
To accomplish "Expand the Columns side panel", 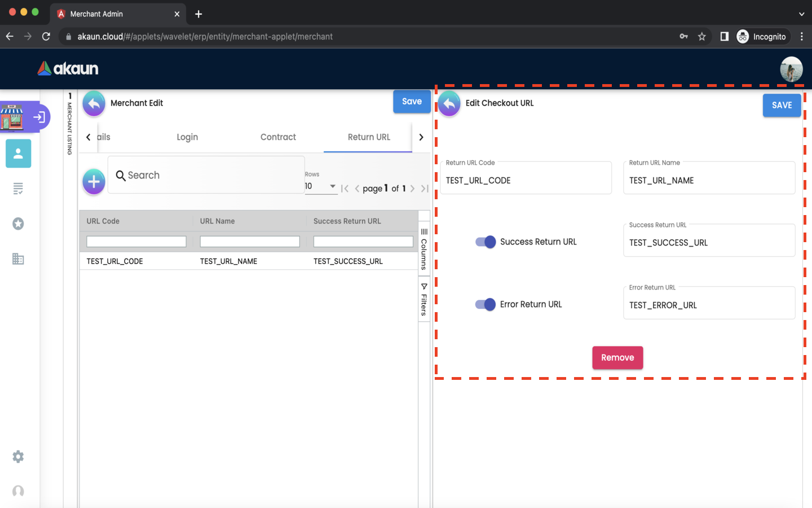I will point(424,249).
